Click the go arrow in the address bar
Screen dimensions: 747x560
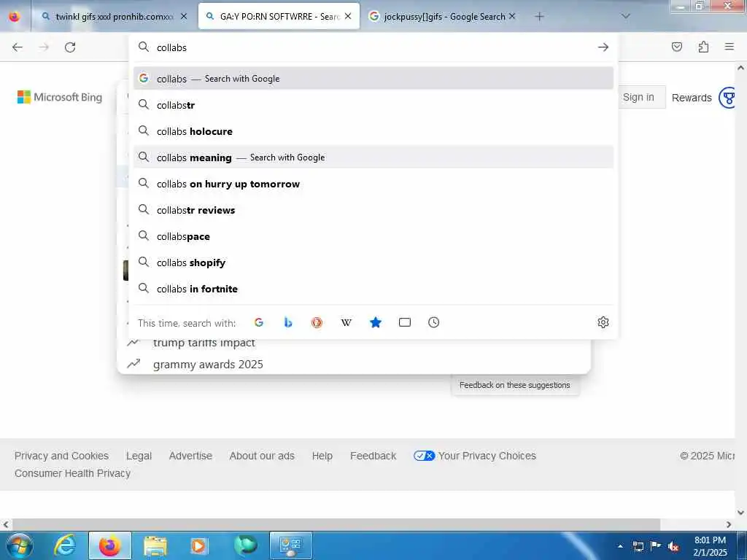pyautogui.click(x=603, y=47)
